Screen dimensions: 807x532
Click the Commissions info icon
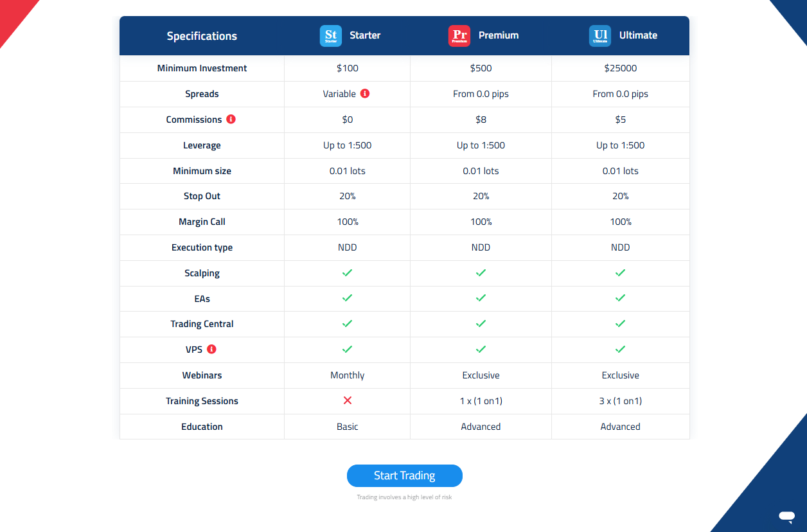coord(231,120)
